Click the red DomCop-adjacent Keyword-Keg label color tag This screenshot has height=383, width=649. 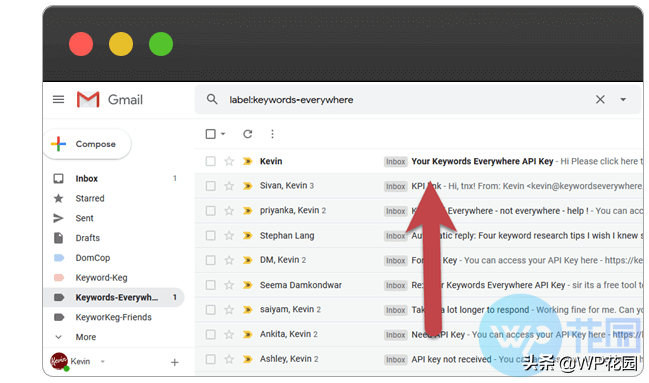coord(59,277)
